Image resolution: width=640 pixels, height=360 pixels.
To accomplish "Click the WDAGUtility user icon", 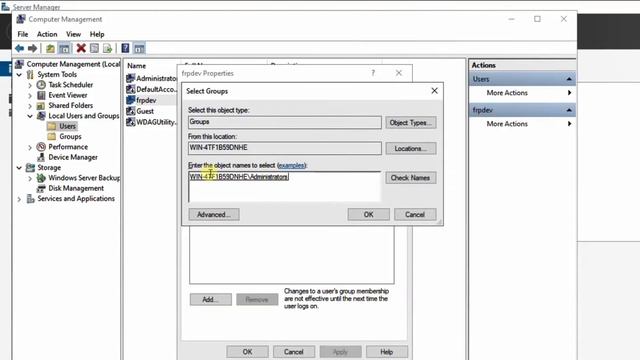I will (131, 122).
